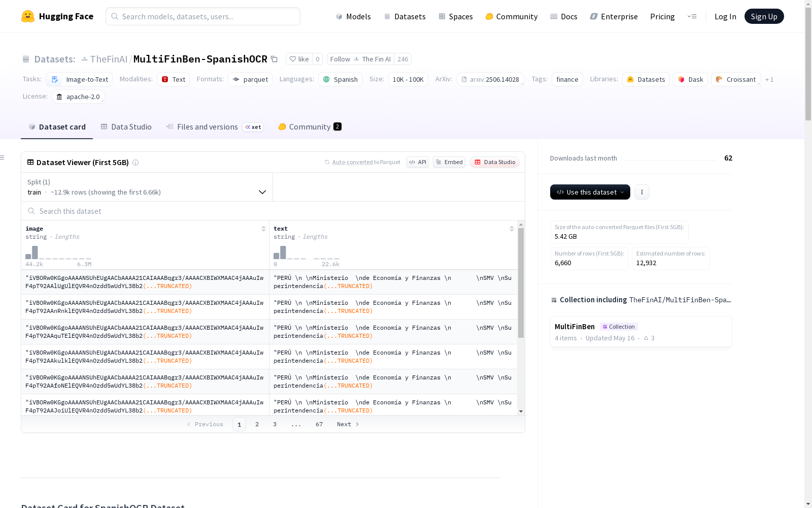Select the Text modality tag

(x=174, y=79)
